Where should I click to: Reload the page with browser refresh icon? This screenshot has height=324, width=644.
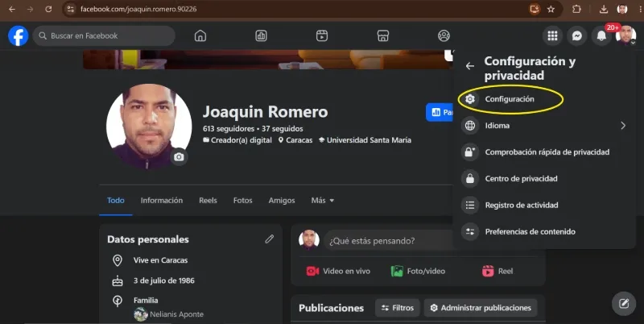click(48, 9)
